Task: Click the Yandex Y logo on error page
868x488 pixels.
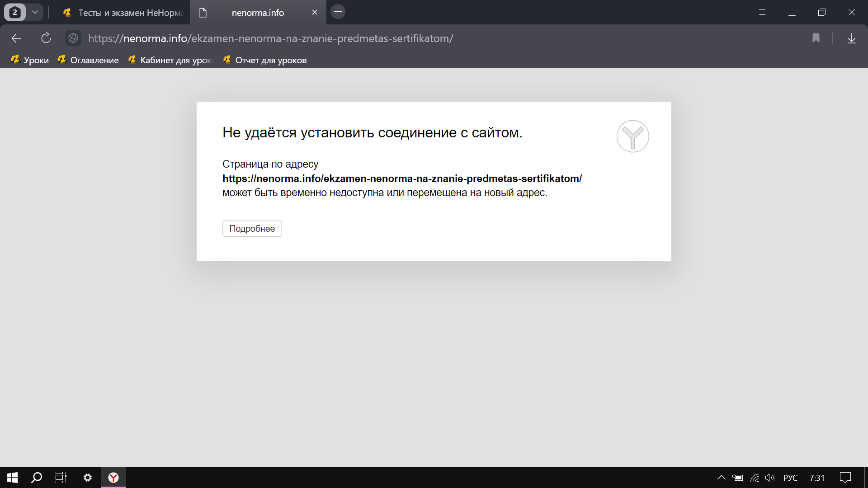Action: click(x=632, y=136)
